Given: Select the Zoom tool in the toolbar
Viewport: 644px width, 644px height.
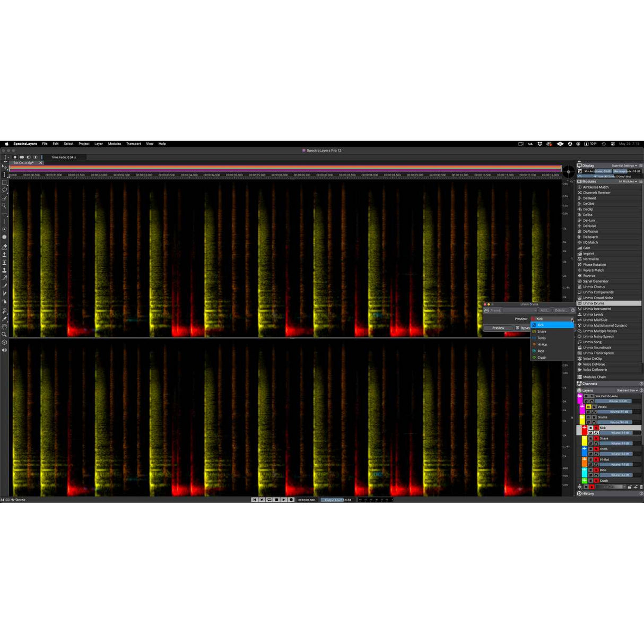Looking at the screenshot, I should point(4,333).
